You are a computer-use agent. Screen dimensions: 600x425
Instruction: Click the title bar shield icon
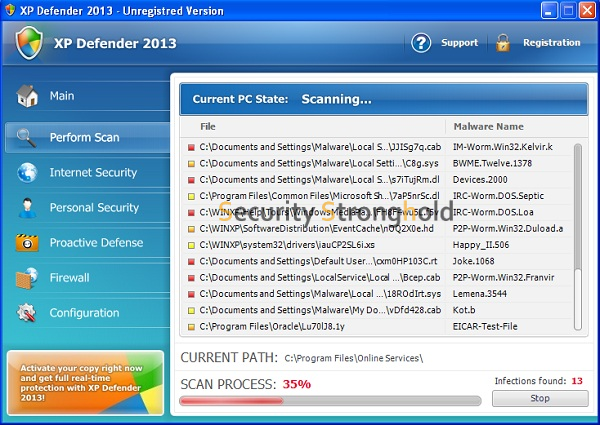pos(10,10)
